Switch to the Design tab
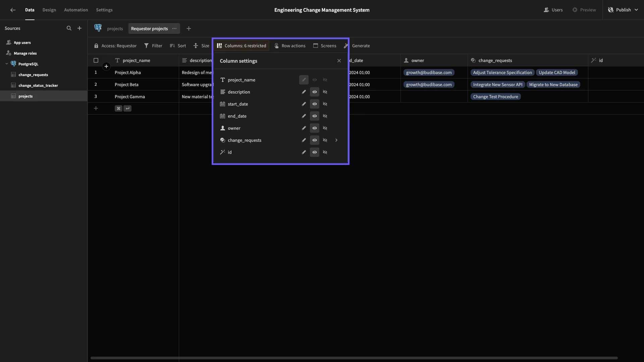Viewport: 644px width, 362px height. point(49,10)
